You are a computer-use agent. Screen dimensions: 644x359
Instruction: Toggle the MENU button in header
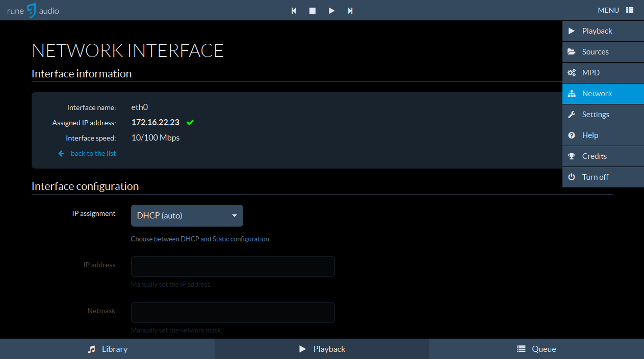pyautogui.click(x=615, y=10)
